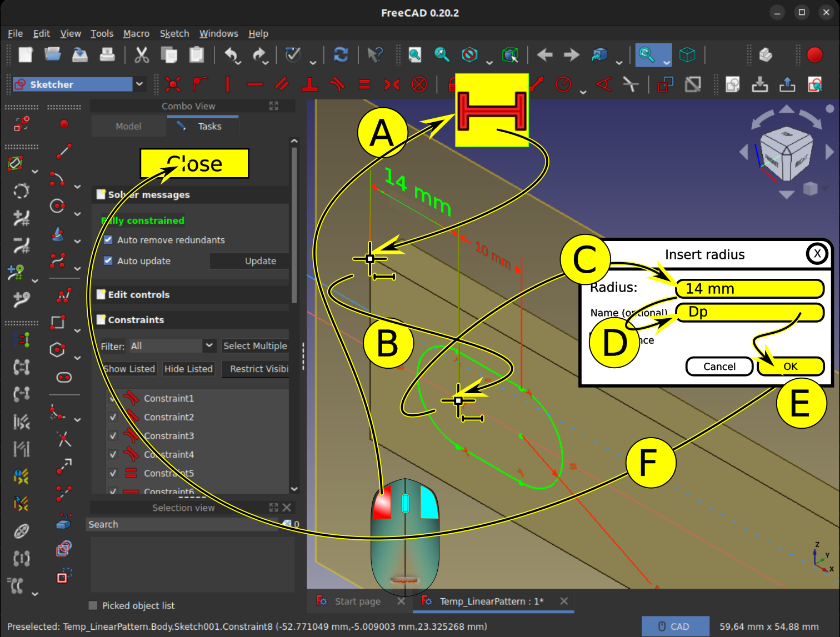Expand the radius constraint dropdown arrow
840x637 pixels.
tap(583, 92)
